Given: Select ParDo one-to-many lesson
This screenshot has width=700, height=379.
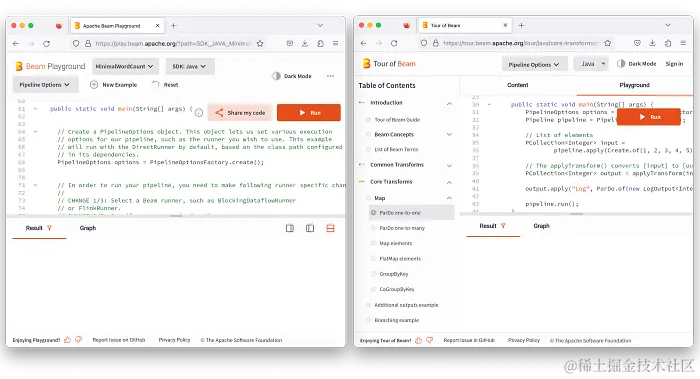Looking at the screenshot, I should point(402,228).
